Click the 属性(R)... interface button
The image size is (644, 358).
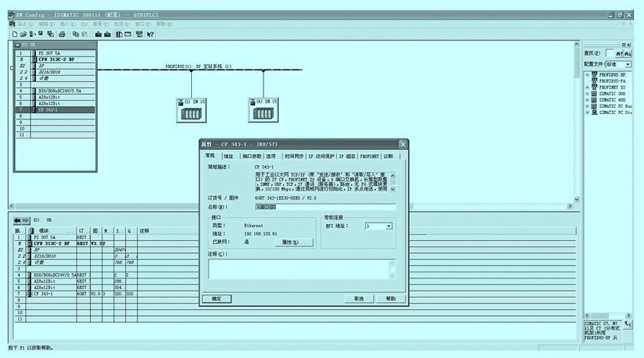coord(293,242)
